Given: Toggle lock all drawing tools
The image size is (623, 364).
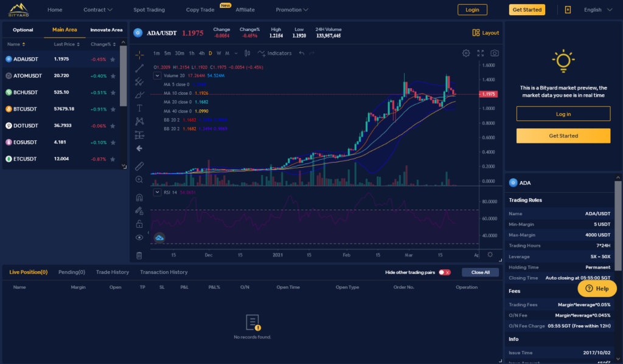Looking at the screenshot, I should tap(139, 224).
